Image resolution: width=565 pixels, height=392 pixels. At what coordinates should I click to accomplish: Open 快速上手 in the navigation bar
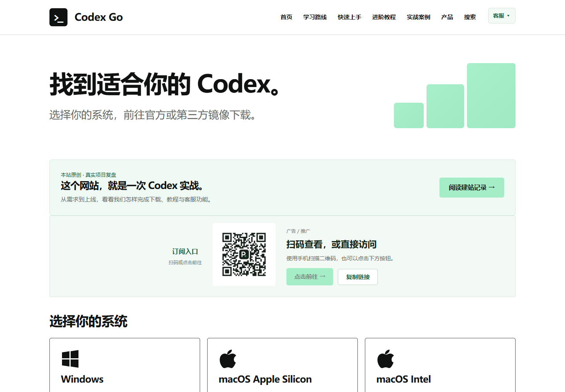click(x=350, y=17)
